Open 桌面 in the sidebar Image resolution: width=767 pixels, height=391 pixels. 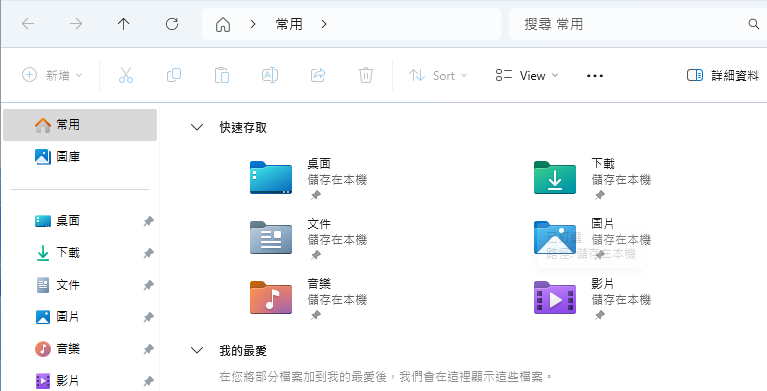click(x=68, y=221)
